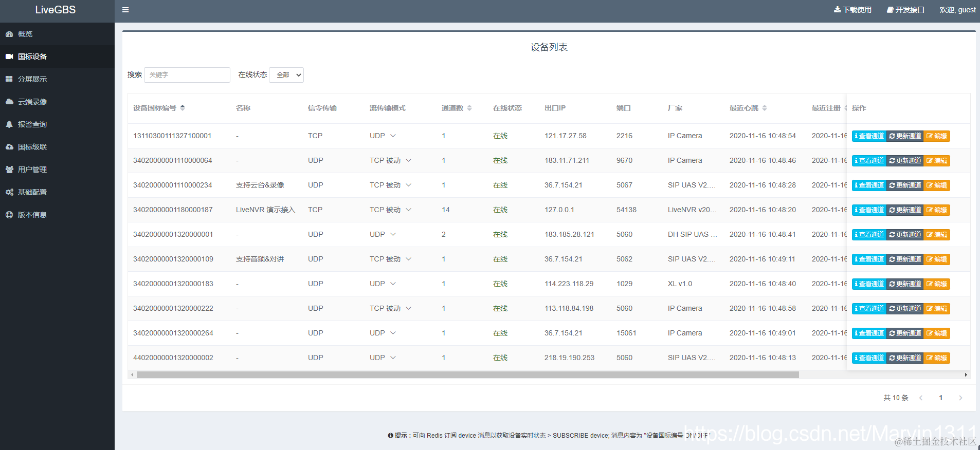This screenshot has width=980, height=450.
Task: Expand stream mode dropdown for device 13110300111327100001
Action: [x=393, y=136]
